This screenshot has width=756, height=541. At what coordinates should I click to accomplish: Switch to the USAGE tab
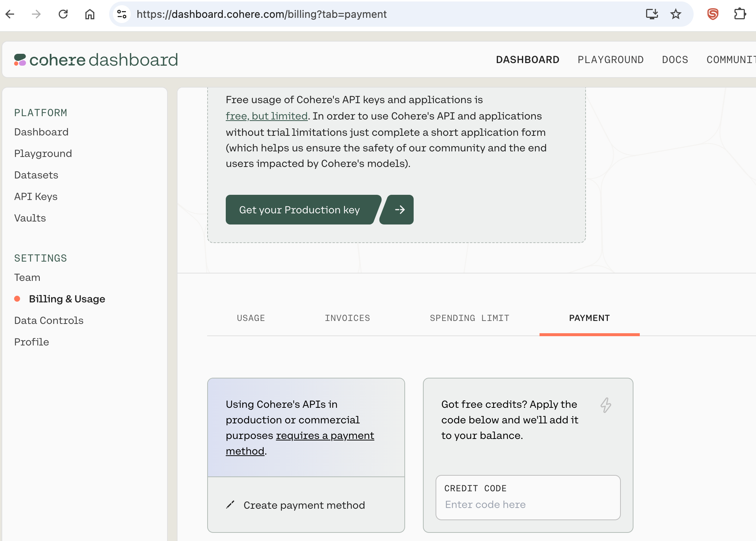(251, 318)
